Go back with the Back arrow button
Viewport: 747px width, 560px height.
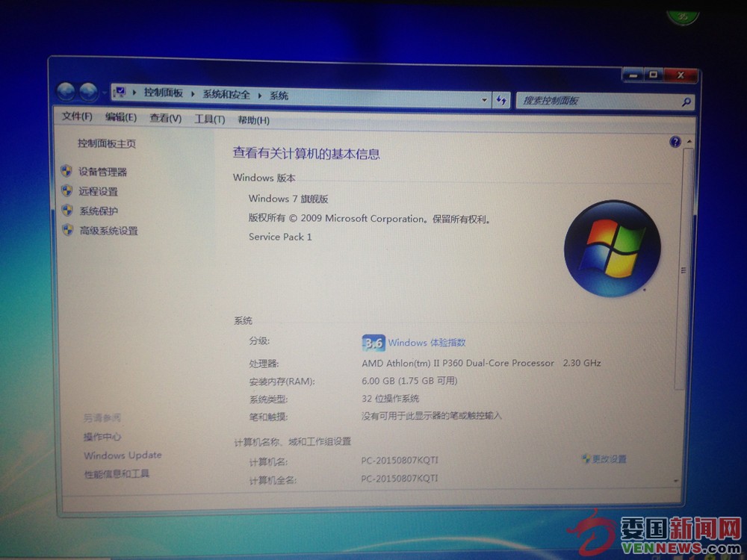[x=66, y=92]
